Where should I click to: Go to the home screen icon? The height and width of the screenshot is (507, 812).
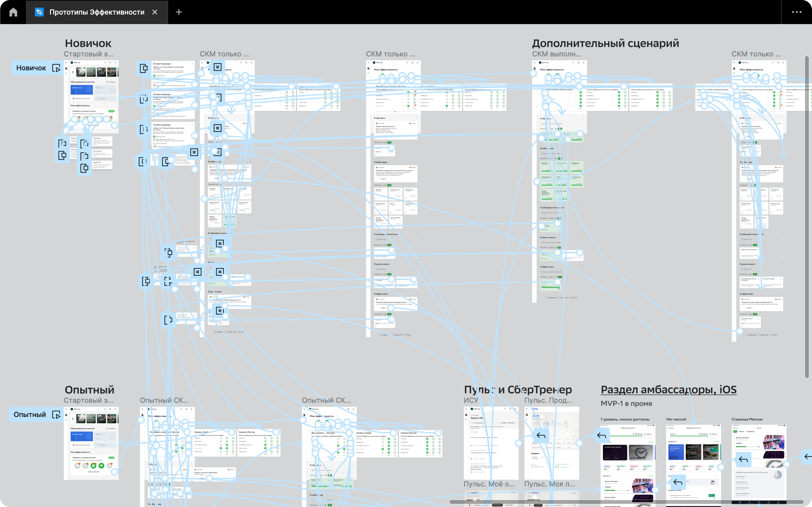pos(13,12)
